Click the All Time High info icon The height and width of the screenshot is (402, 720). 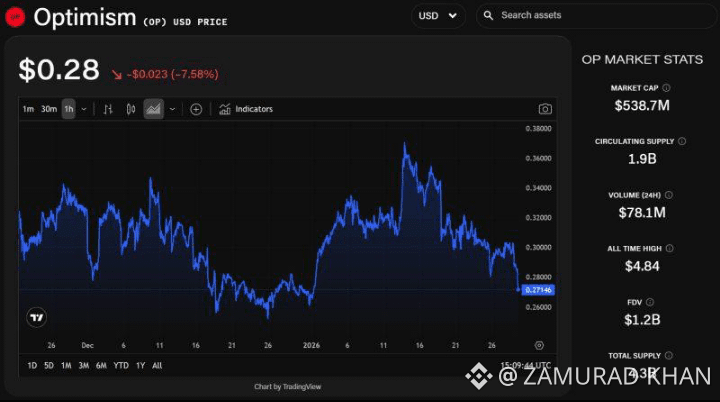coord(669,249)
